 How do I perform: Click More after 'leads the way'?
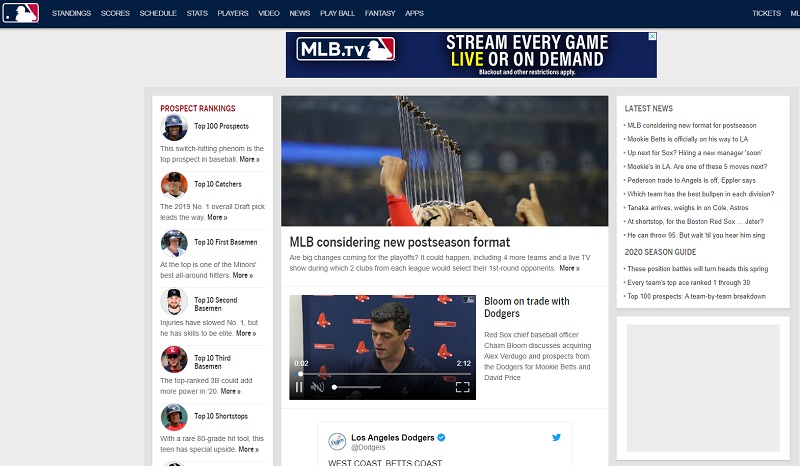click(x=217, y=217)
